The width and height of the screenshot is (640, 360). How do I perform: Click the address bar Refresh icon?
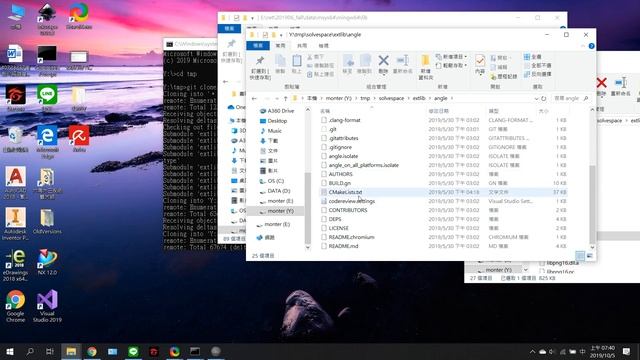click(x=543, y=98)
